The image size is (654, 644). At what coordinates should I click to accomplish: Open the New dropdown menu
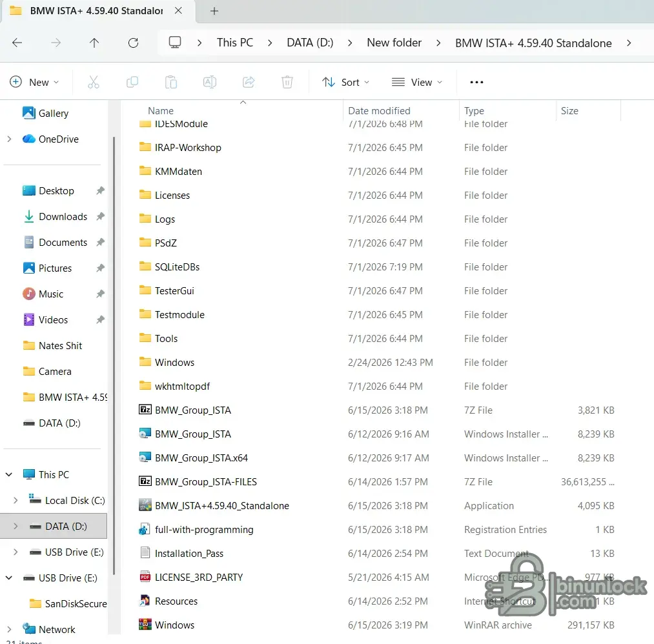34,82
